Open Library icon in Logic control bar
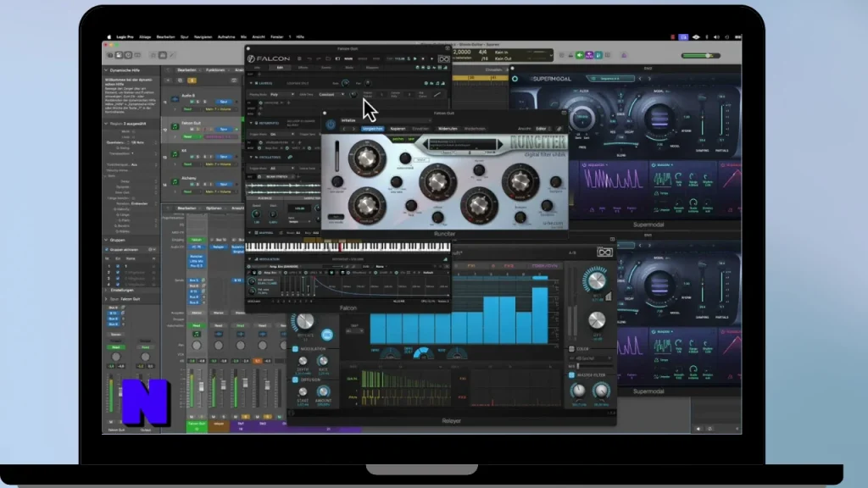 pos(109,55)
